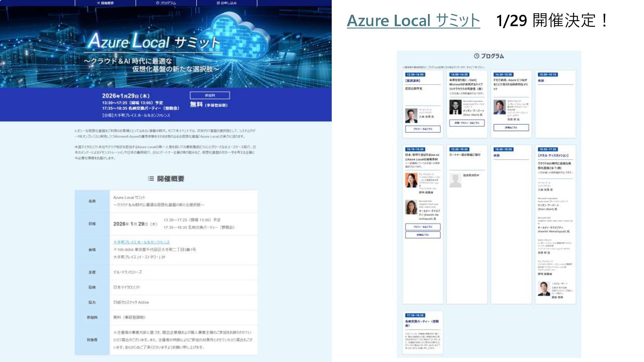644x362 pixels.
Task: Open the Azure Local サミット title hyperlink
Action: 413,21
